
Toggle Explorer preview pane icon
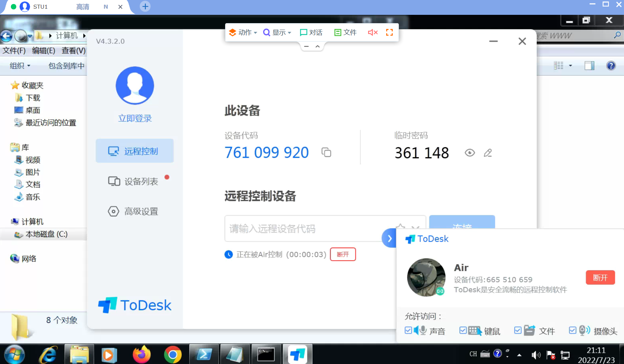[x=589, y=65]
